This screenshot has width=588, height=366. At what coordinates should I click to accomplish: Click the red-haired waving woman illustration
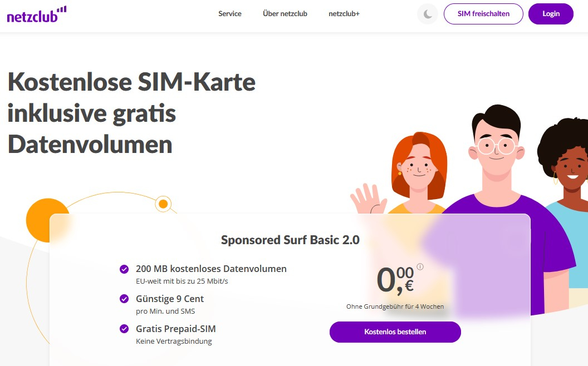pos(409,173)
